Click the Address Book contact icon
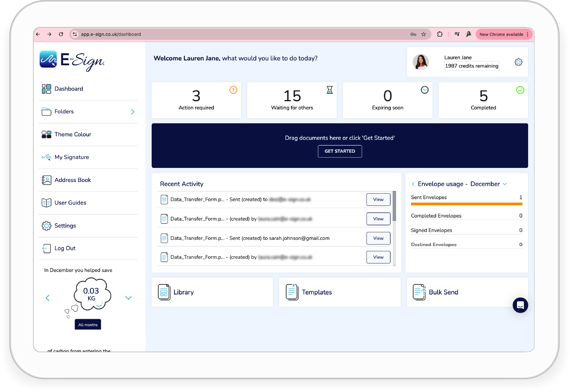 point(46,180)
